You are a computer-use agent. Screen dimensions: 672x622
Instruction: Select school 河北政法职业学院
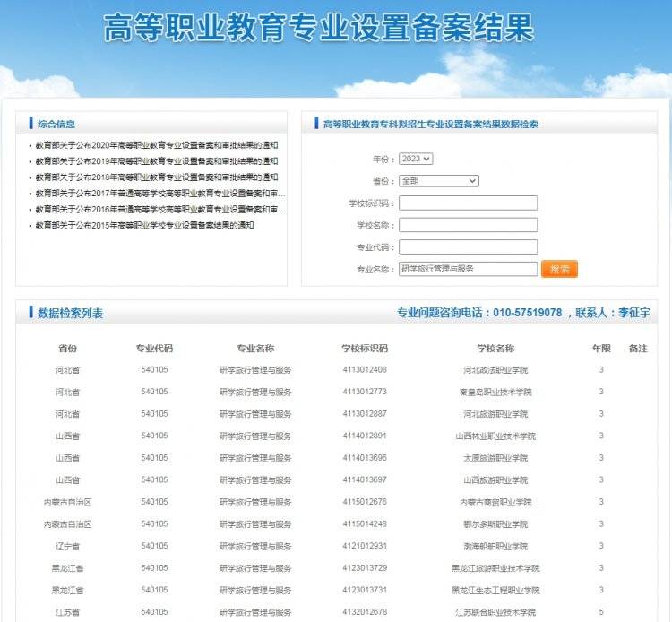[x=495, y=370]
